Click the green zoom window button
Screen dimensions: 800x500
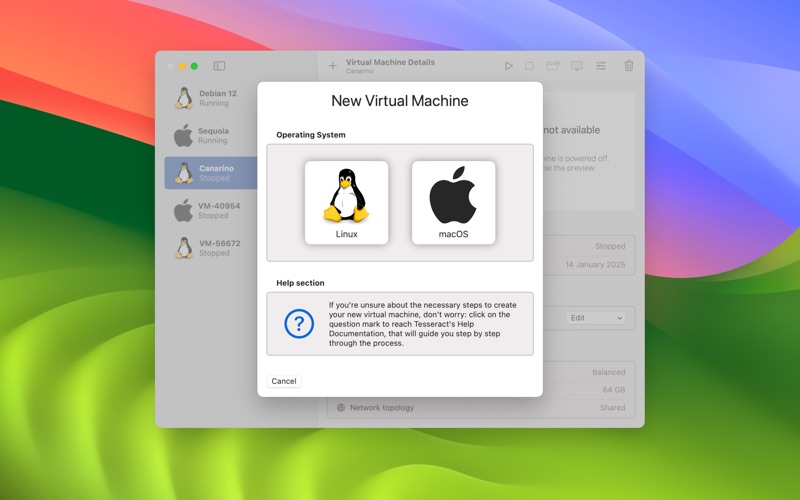[x=194, y=66]
